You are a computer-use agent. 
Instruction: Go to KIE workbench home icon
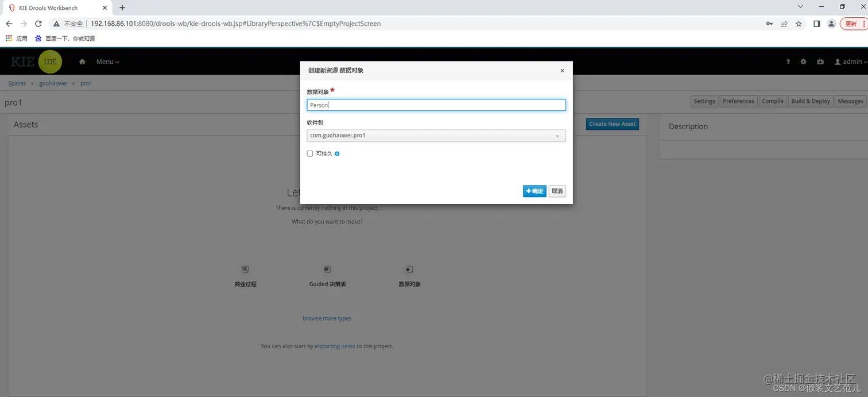82,61
